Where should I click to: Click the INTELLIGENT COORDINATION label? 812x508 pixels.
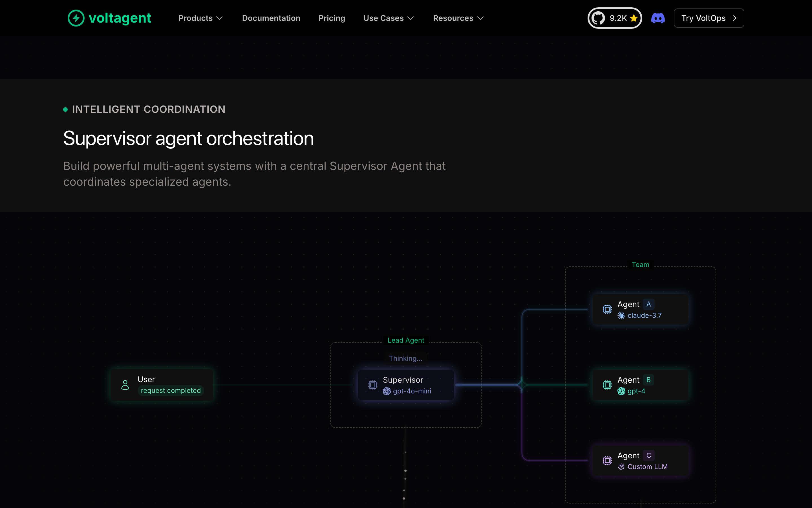(x=149, y=110)
